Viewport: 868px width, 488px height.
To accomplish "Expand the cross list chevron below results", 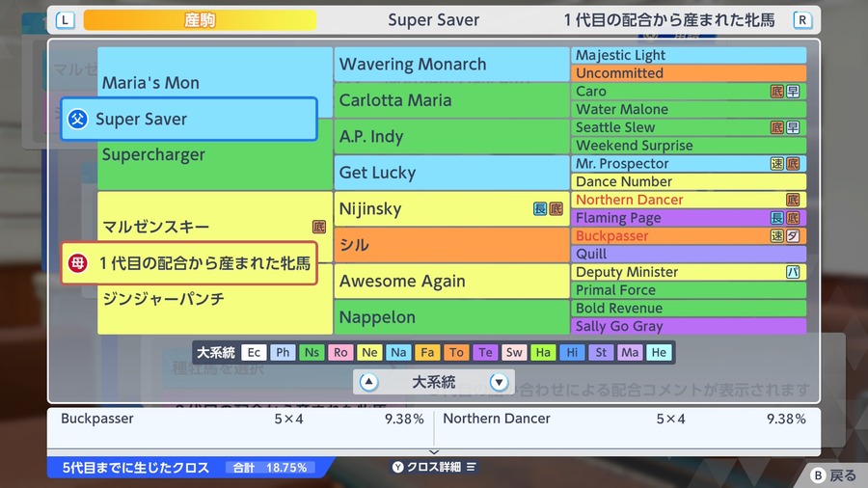I will 434,452.
